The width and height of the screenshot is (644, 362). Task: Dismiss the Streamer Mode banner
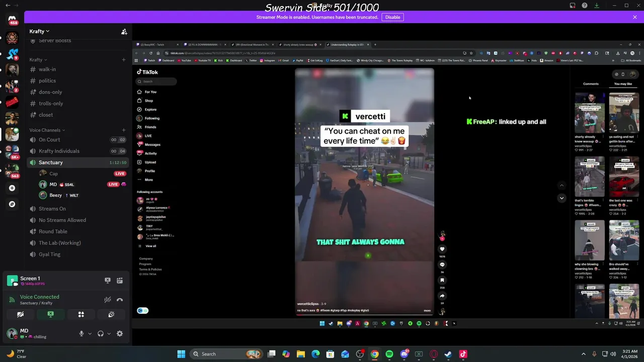coord(635,17)
